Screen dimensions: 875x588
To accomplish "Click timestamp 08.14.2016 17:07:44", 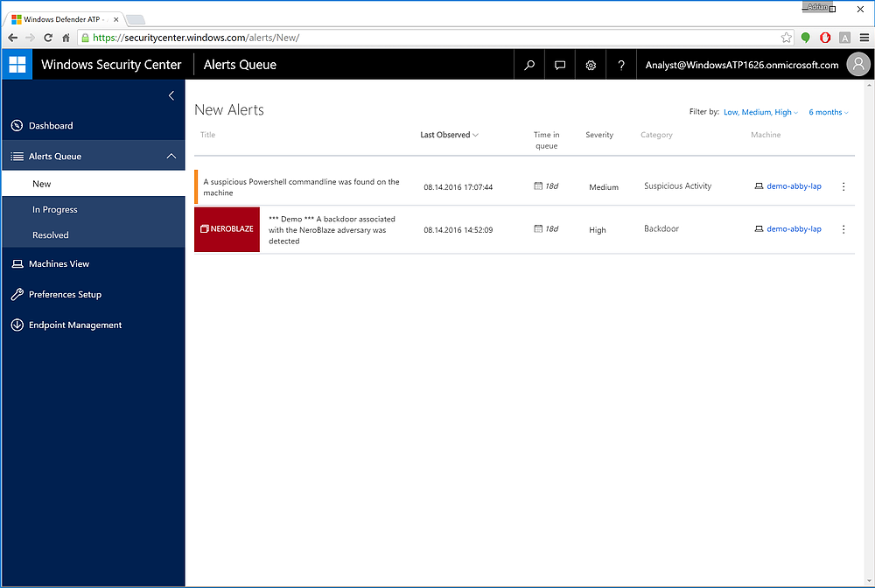I will pos(458,187).
